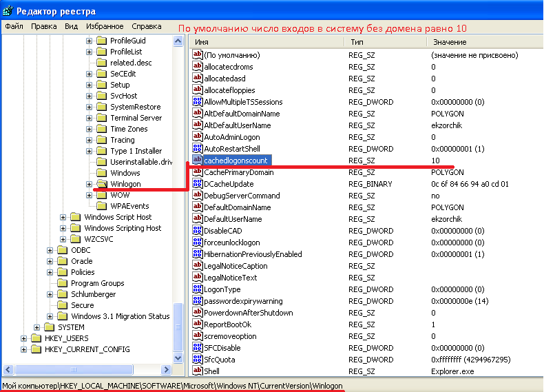Click the DefaultUserName string icon
Screen dimensions: 544x392
198,218
